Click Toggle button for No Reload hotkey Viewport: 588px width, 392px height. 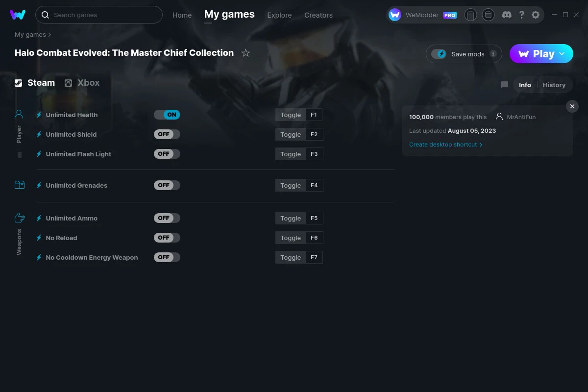pos(291,238)
